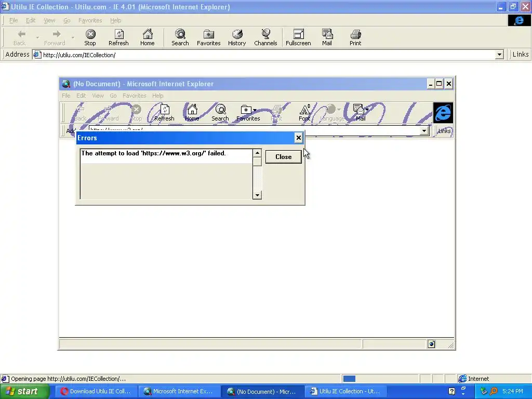Click the orange magnifier tray icon
This screenshot has width=532, height=399.
(x=494, y=391)
